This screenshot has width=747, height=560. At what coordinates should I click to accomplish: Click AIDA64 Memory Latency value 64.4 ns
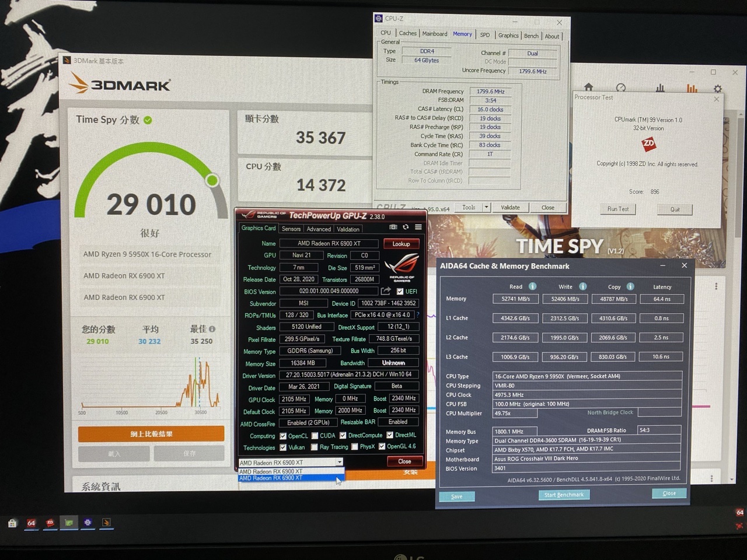[x=662, y=299]
